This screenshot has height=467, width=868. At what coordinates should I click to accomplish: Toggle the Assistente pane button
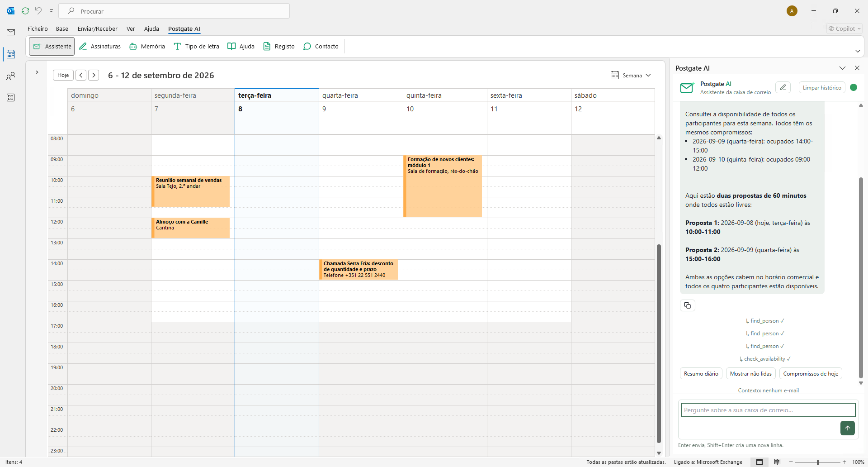pyautogui.click(x=52, y=46)
